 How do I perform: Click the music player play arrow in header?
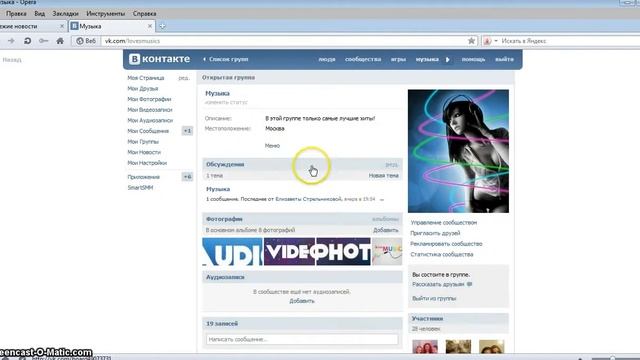(448, 60)
